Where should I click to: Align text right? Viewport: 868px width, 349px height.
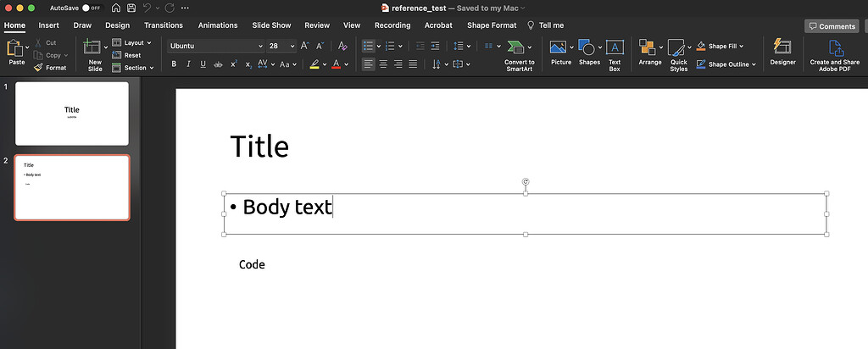[x=398, y=64]
